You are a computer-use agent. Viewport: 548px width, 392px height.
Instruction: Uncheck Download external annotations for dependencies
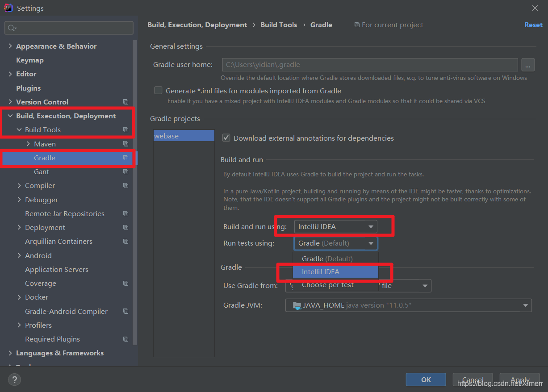pos(226,138)
